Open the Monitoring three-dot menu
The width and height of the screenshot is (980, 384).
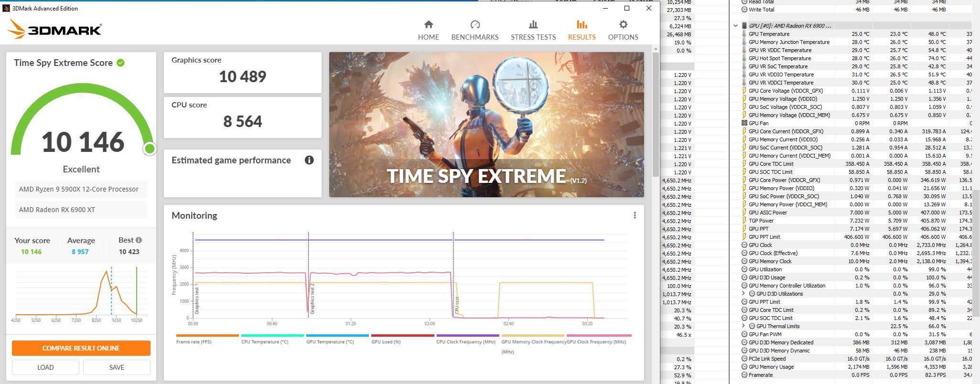635,215
